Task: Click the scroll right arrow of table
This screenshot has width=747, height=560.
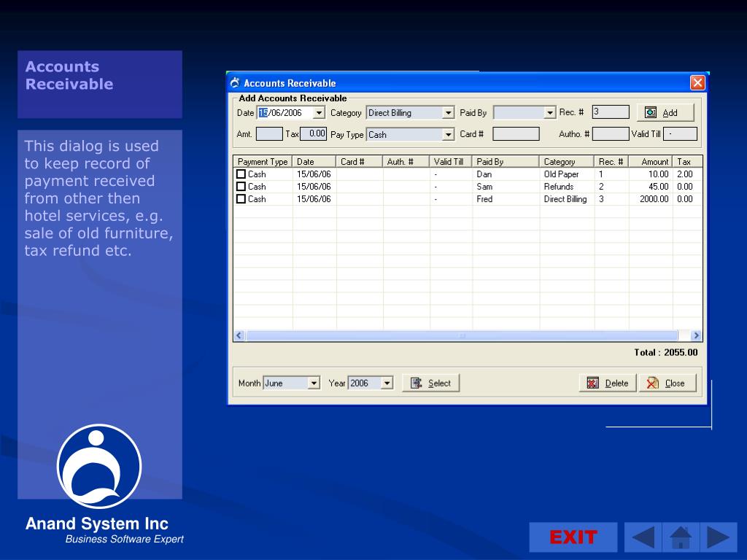Action: (x=696, y=335)
